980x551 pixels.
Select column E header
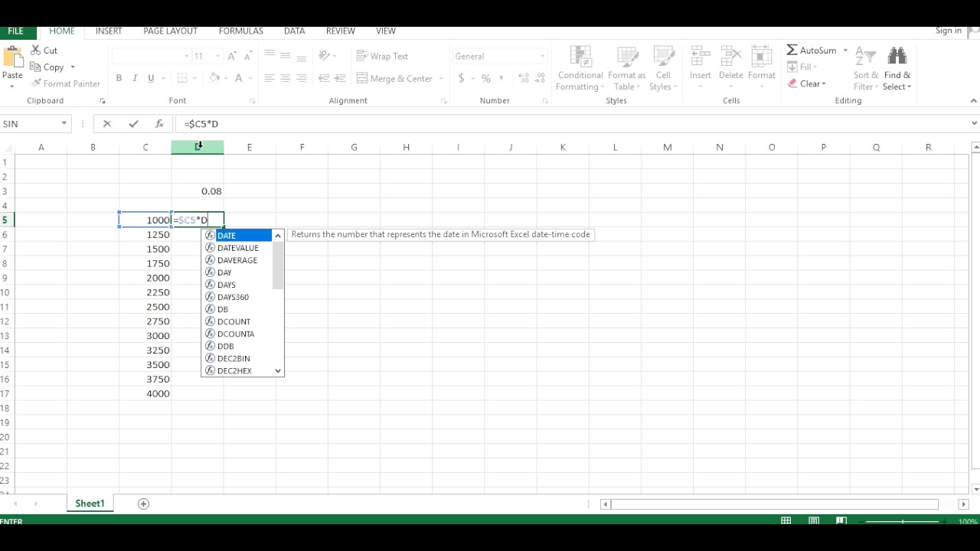pos(250,147)
